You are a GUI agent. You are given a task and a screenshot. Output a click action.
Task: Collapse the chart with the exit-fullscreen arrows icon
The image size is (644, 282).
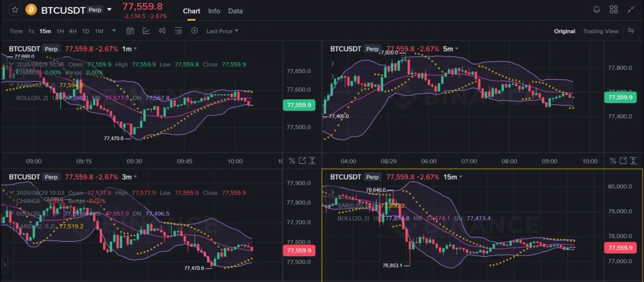tap(631, 9)
